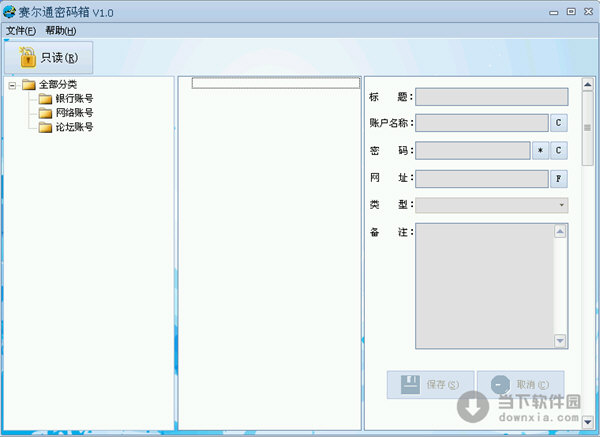This screenshot has height=437, width=600.
Task: Focus the 网址 input field
Action: pyautogui.click(x=482, y=179)
